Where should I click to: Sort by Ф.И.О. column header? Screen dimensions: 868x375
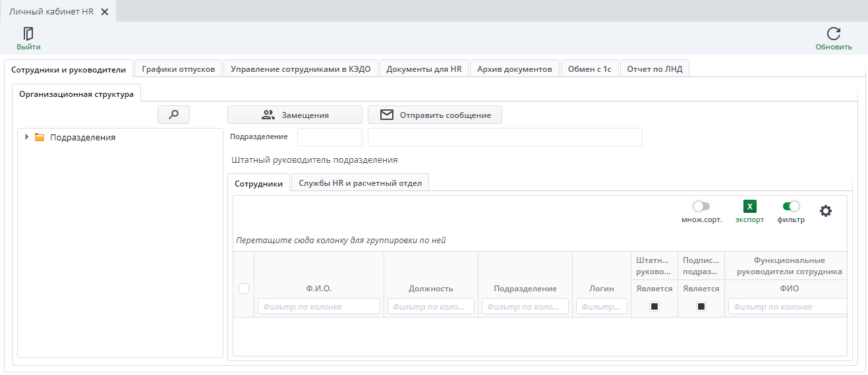(319, 289)
